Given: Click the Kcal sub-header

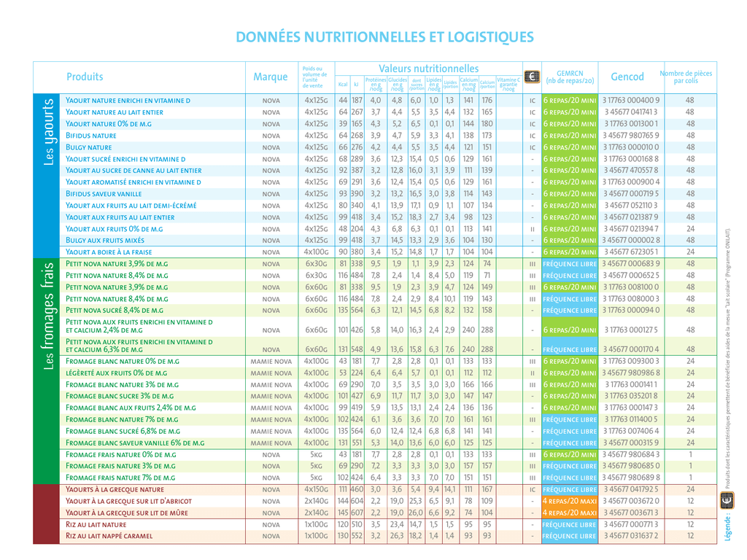Looking at the screenshot, I should click(x=343, y=85).
